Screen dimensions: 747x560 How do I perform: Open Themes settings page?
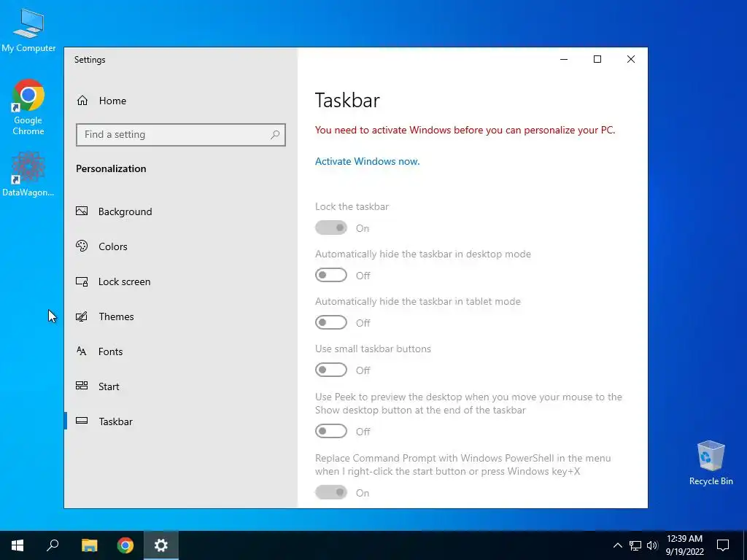click(181, 316)
